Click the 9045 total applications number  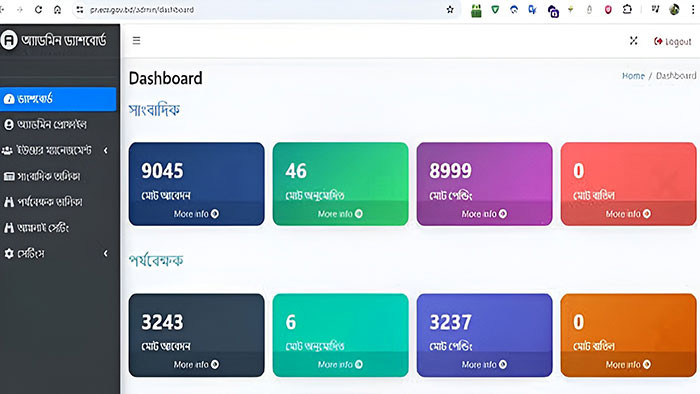tap(162, 171)
